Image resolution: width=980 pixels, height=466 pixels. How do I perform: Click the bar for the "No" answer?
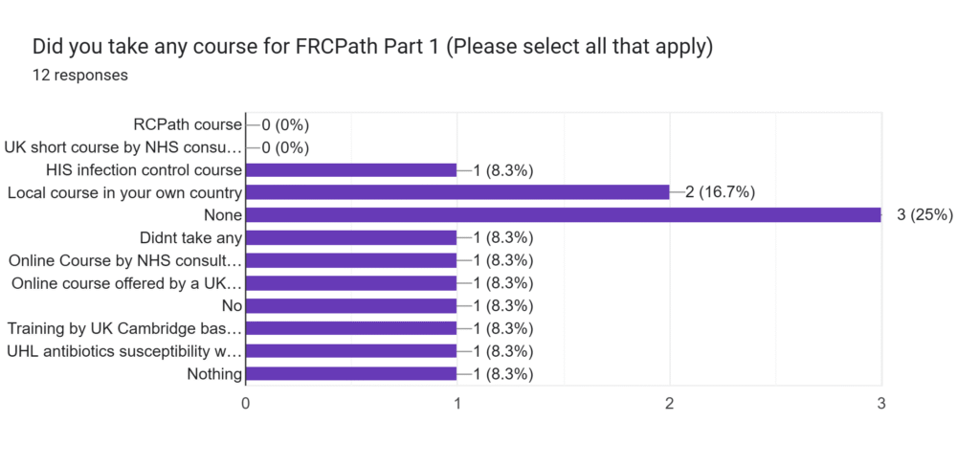click(x=351, y=306)
